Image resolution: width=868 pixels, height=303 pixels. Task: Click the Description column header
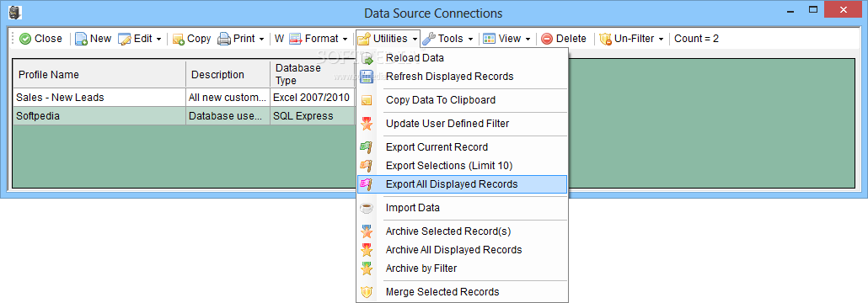coord(228,75)
